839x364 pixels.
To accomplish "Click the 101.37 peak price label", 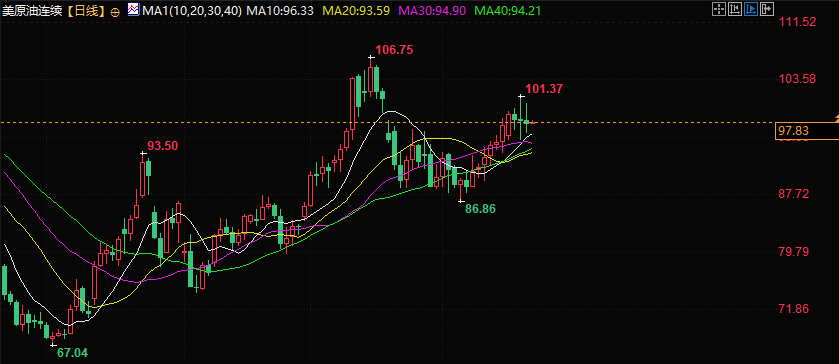I will pos(544,89).
